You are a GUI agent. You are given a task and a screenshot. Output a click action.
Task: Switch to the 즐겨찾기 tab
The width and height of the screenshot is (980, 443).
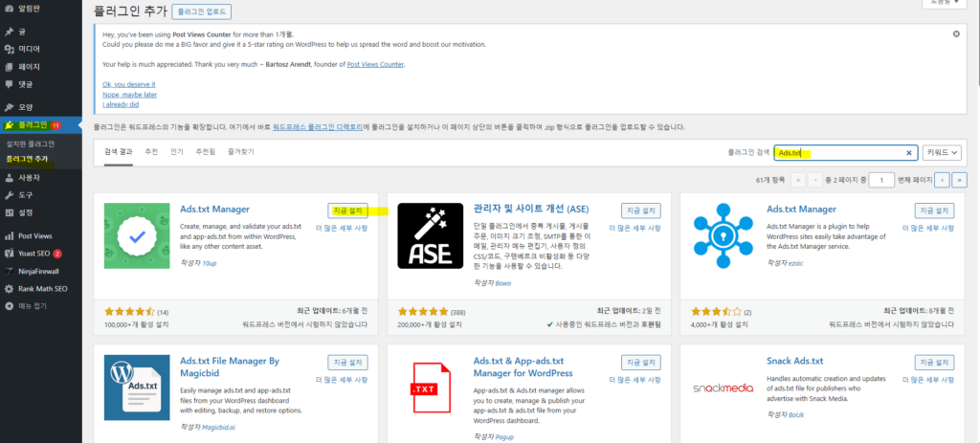pos(241,151)
